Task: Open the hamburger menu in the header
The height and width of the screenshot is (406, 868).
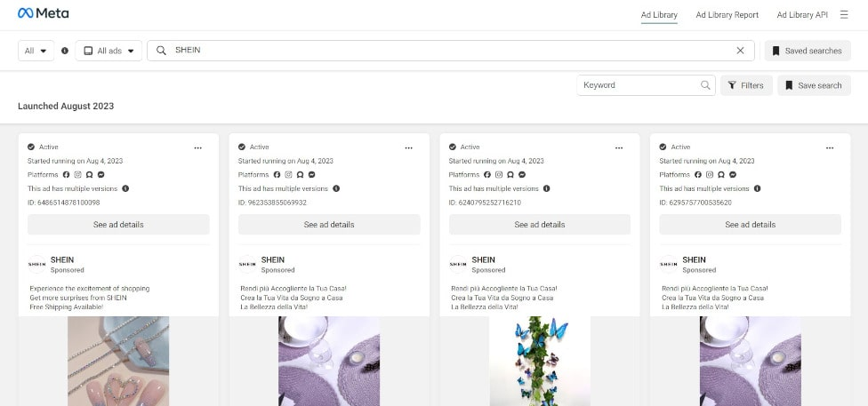Action: [844, 14]
